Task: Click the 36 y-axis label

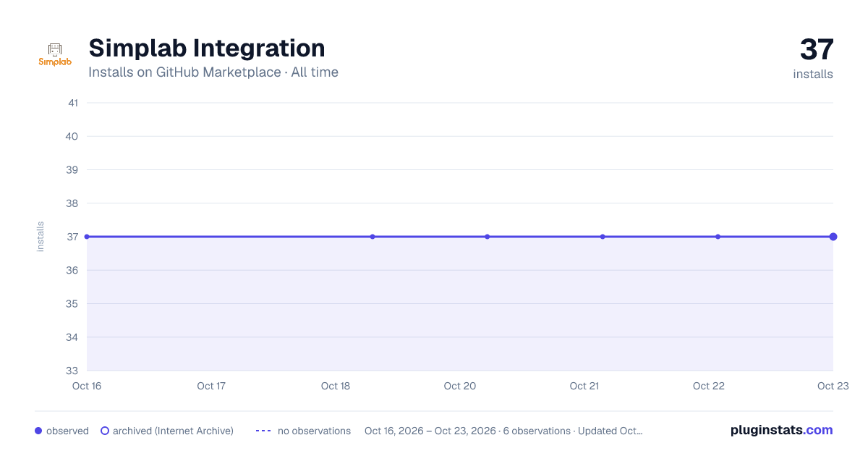Action: click(72, 270)
